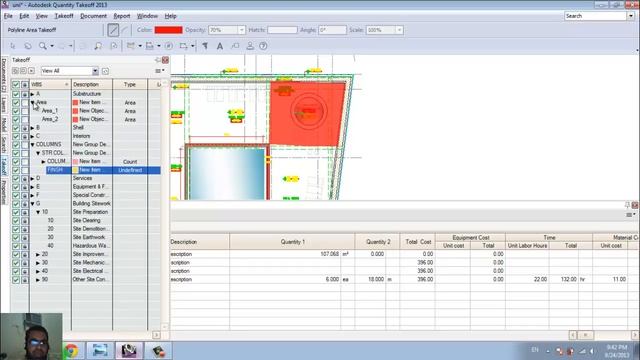The height and width of the screenshot is (360, 640).
Task: Click the third small Takeoff panel toolbar button
Action: point(31,71)
